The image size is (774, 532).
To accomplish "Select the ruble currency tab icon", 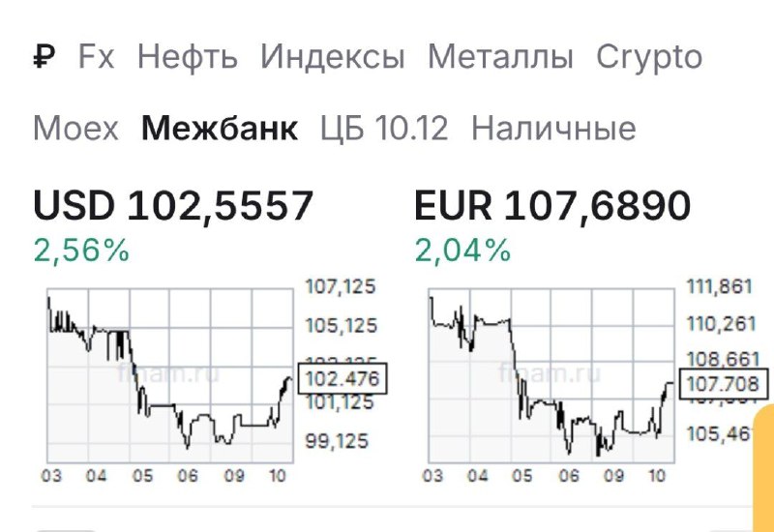I will click(45, 56).
